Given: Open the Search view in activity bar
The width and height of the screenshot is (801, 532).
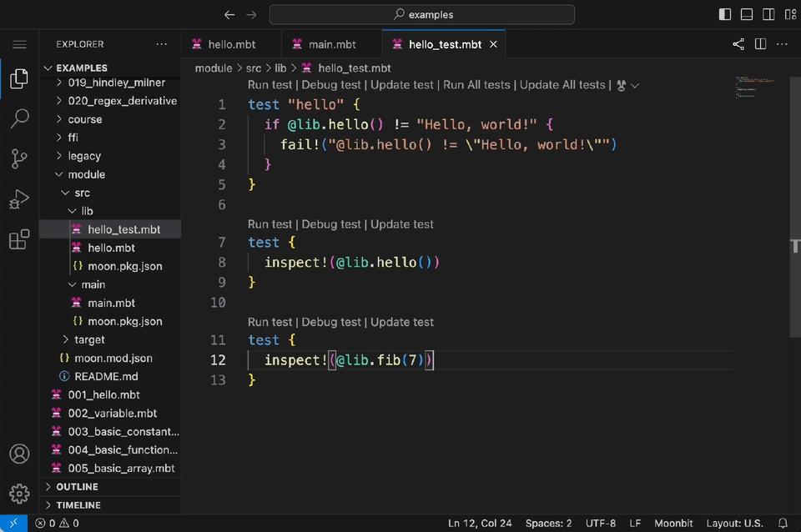Looking at the screenshot, I should coord(19,118).
